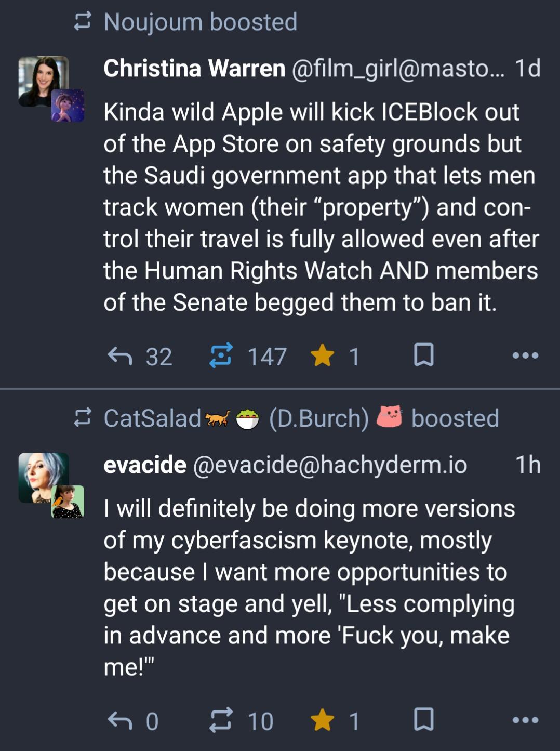
Task: Reply to Christina Warren's post
Action: 120,357
